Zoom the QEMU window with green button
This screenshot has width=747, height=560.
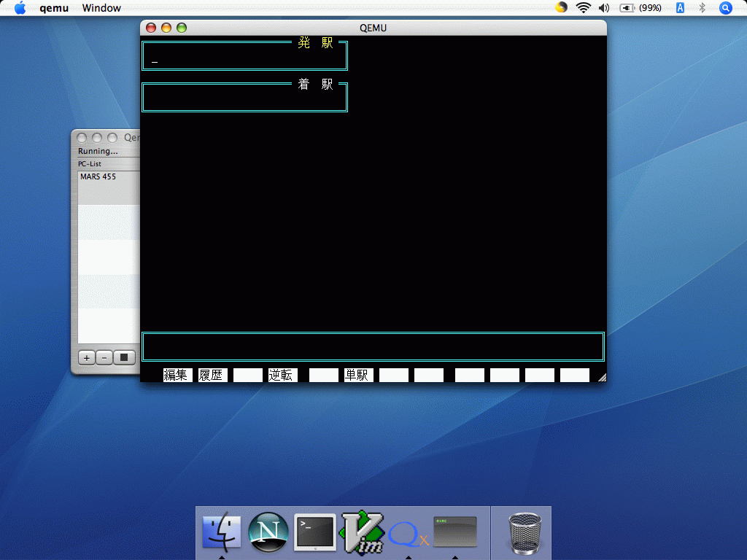pyautogui.click(x=182, y=28)
